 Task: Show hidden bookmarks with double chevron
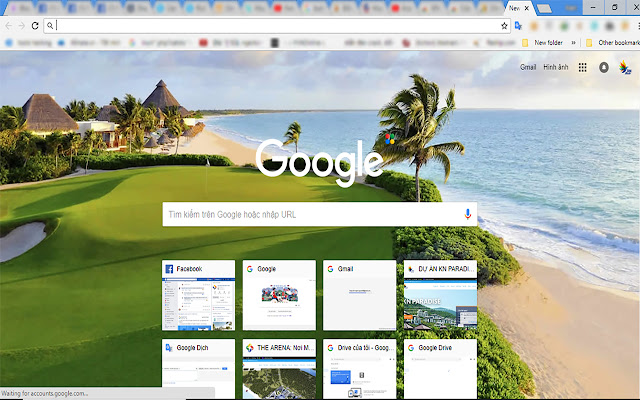click(573, 42)
